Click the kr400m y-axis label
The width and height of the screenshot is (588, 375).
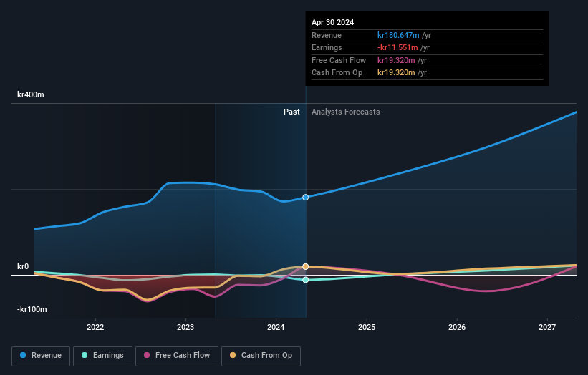tap(30, 94)
